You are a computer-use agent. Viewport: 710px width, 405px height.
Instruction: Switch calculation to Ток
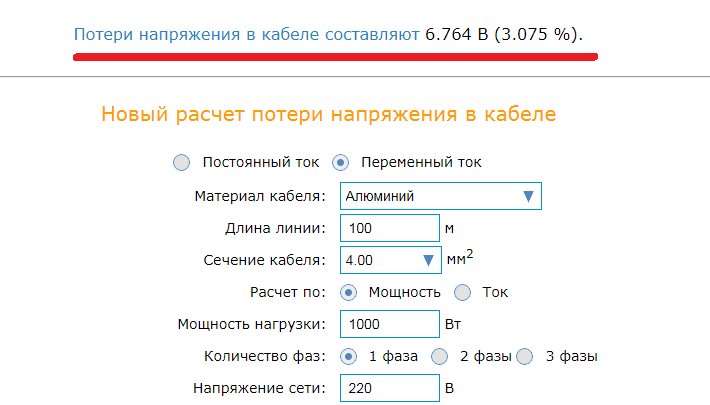[462, 293]
